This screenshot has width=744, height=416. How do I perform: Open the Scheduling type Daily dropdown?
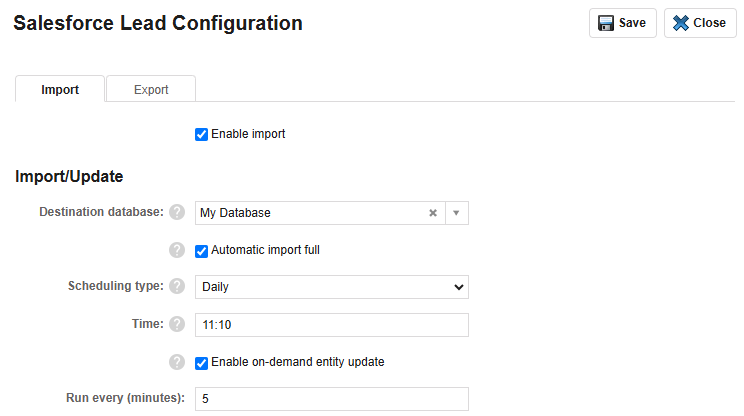332,287
